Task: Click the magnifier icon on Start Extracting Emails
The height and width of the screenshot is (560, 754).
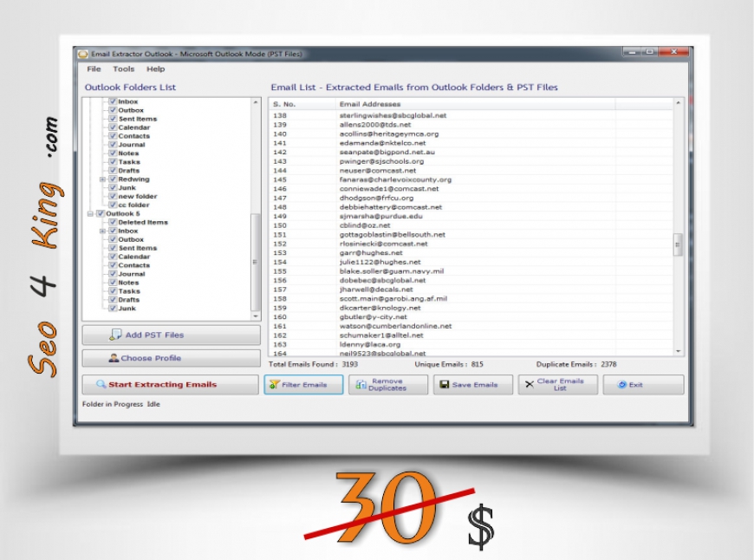Action: click(x=101, y=384)
